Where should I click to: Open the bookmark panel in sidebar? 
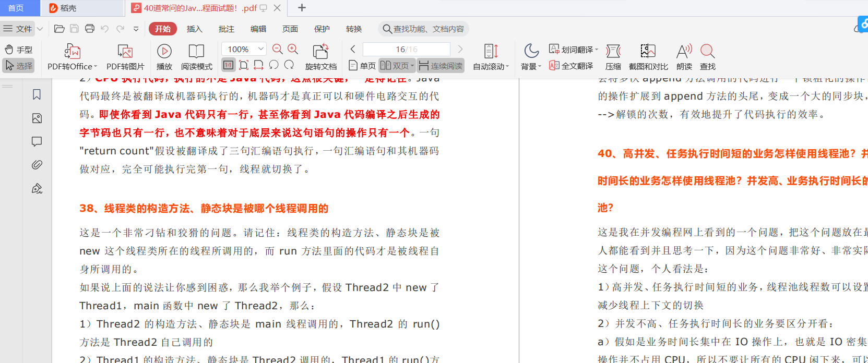coord(37,94)
